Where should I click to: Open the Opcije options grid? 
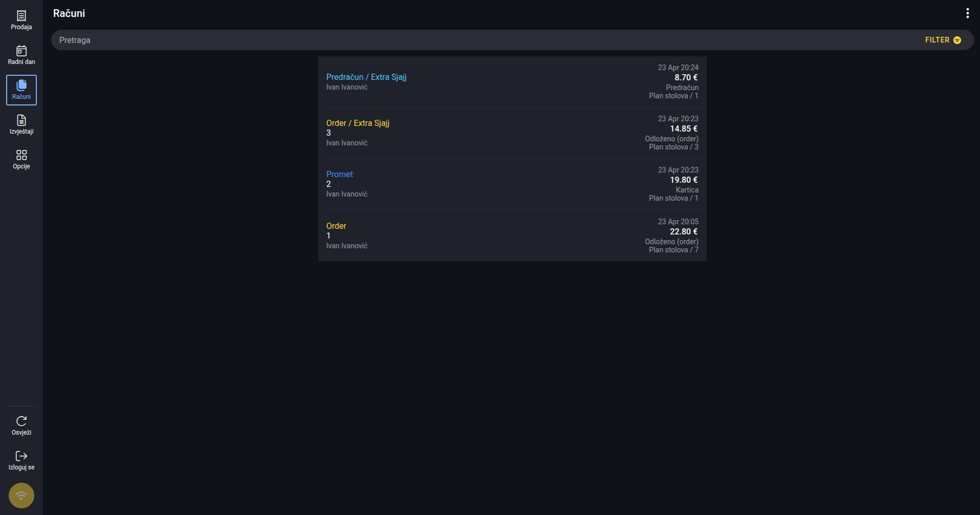point(21,160)
